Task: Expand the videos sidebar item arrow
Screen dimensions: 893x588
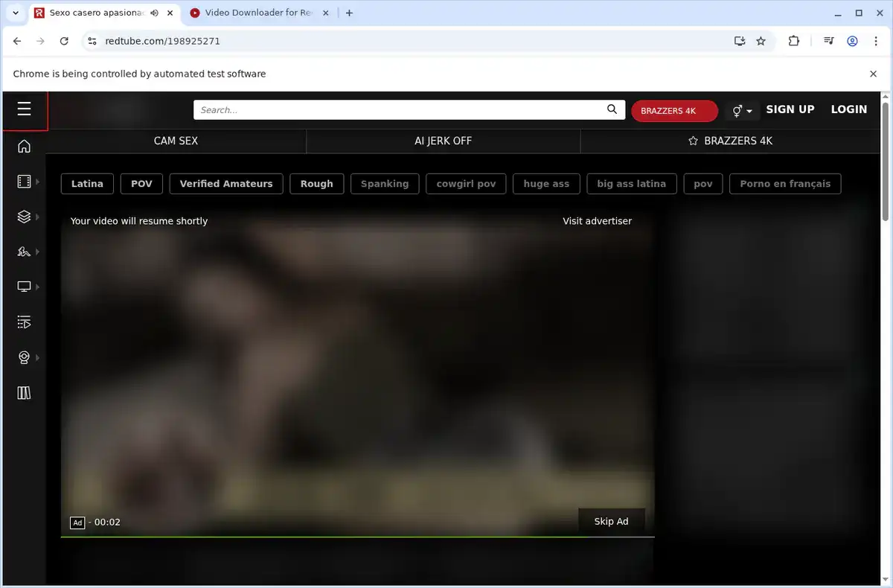Action: (37, 182)
